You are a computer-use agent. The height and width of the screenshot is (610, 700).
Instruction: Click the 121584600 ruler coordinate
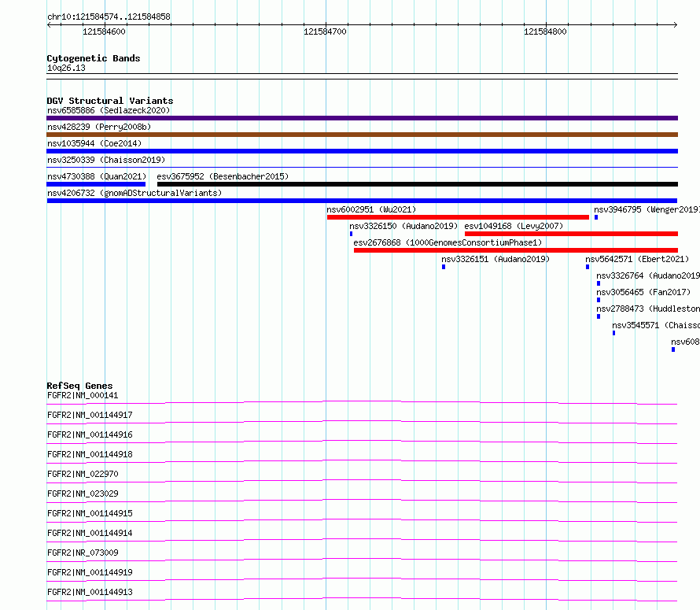(104, 31)
